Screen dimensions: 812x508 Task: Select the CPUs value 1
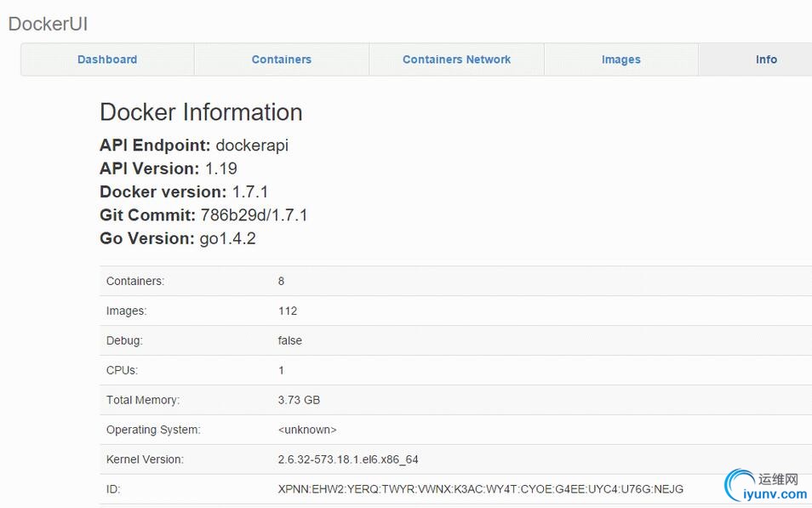click(x=281, y=370)
